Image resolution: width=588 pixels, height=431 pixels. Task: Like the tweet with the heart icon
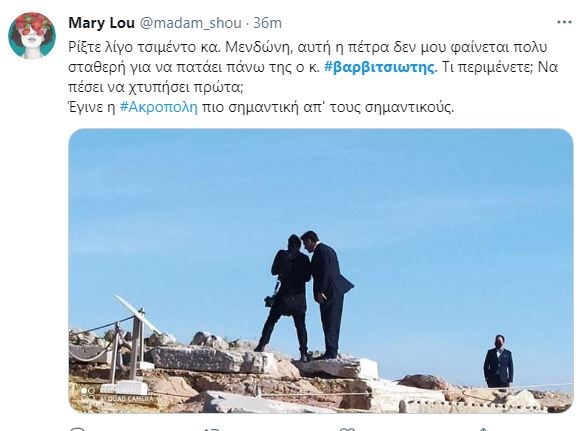point(347,429)
